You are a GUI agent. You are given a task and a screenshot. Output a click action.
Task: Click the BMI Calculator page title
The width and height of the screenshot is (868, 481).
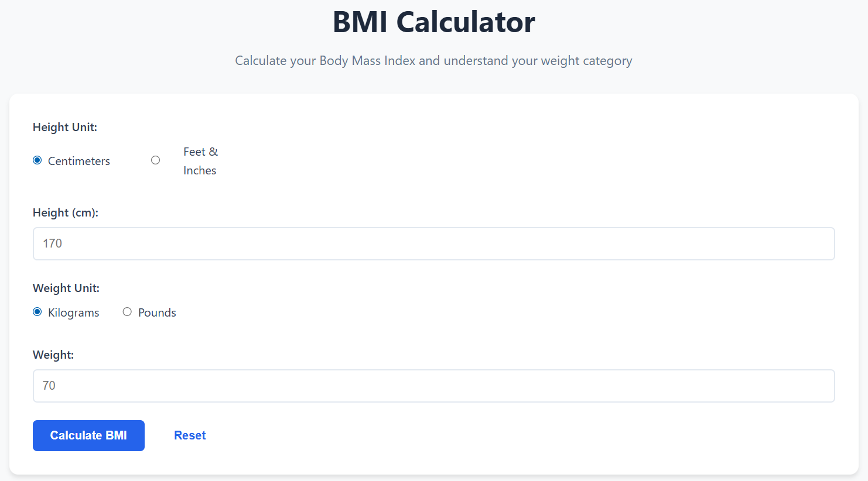pos(433,22)
